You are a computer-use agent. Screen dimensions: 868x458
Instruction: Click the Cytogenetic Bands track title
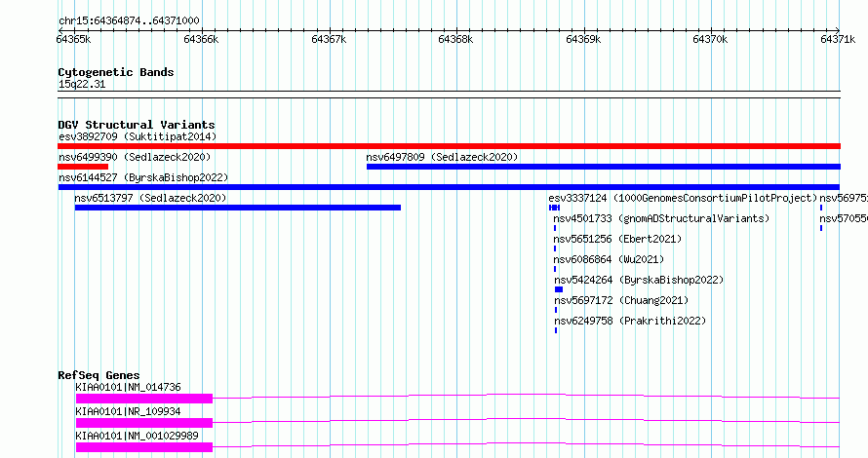pos(116,72)
